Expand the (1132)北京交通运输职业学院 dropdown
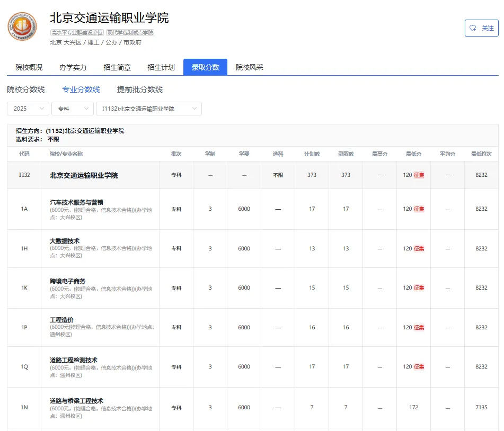Screen dimensions: 504x431 149,109
